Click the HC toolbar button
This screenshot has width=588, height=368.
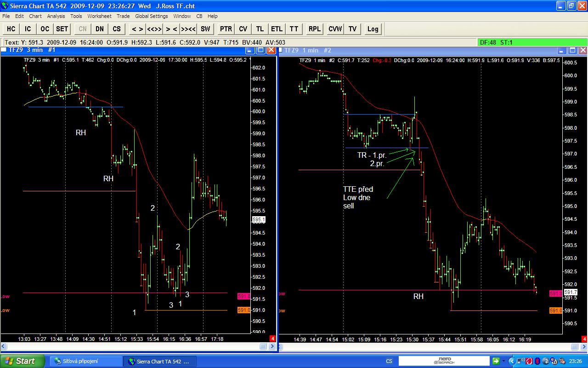coord(11,29)
